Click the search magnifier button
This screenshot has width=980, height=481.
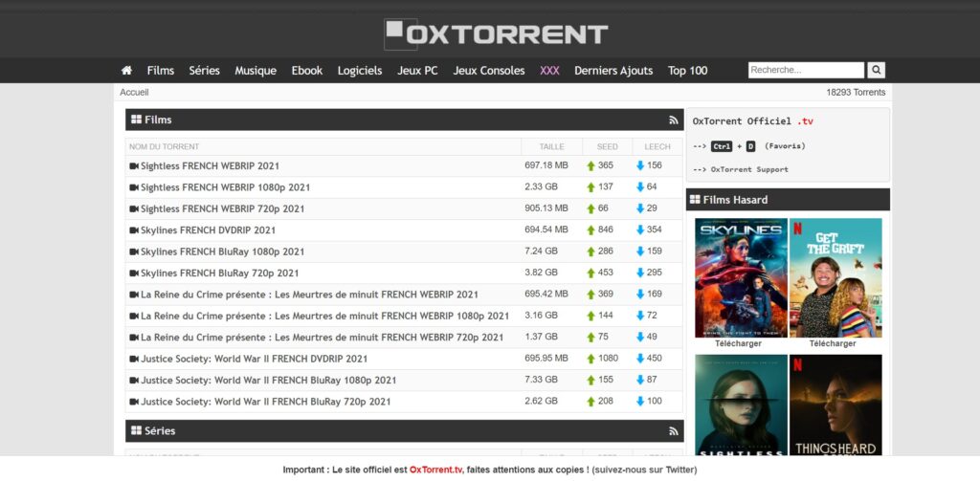877,70
